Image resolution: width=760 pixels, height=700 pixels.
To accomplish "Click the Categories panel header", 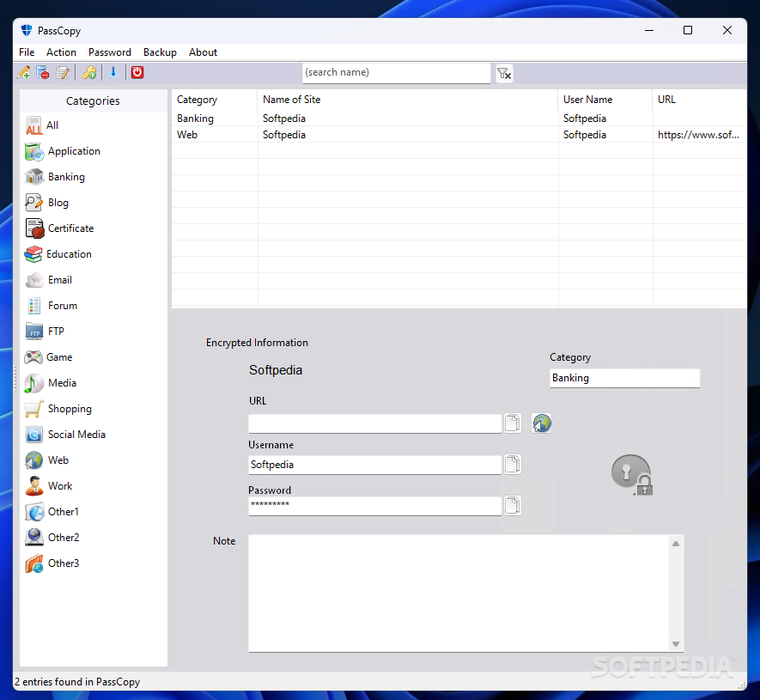I will pos(93,100).
